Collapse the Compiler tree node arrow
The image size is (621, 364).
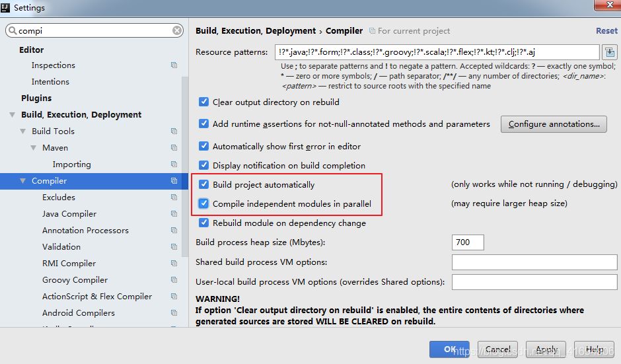pos(23,181)
